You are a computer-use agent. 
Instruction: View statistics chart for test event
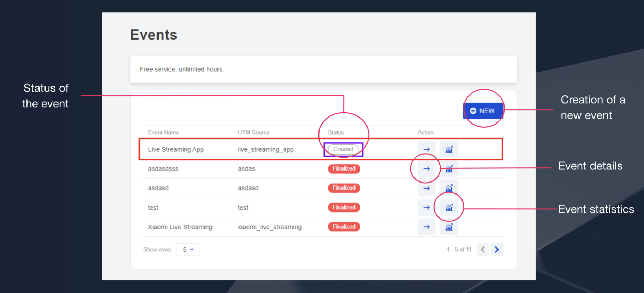point(449,208)
